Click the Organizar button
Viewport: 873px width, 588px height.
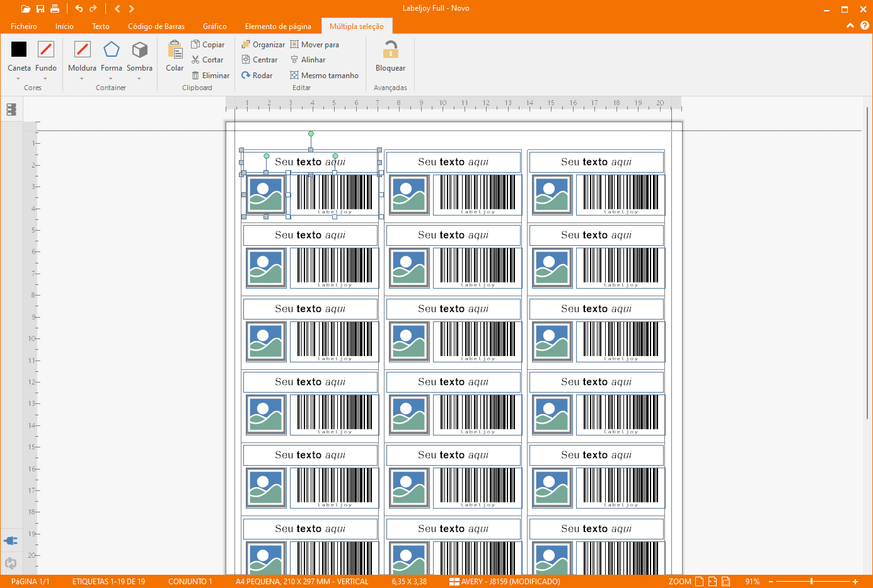263,45
